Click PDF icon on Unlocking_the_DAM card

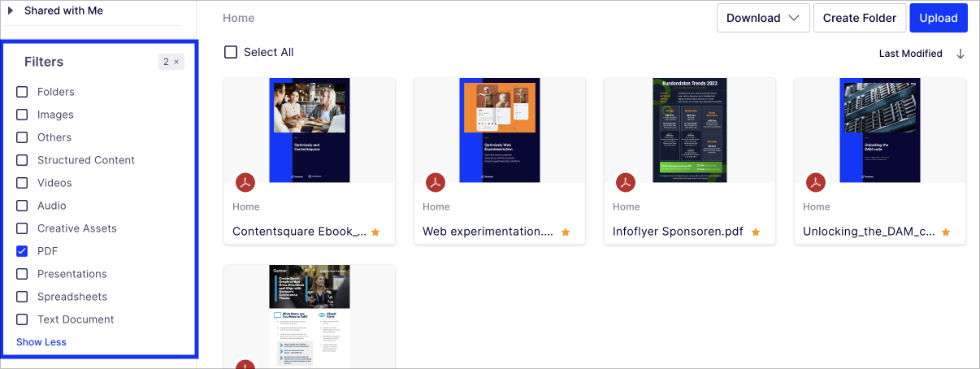coord(816,182)
